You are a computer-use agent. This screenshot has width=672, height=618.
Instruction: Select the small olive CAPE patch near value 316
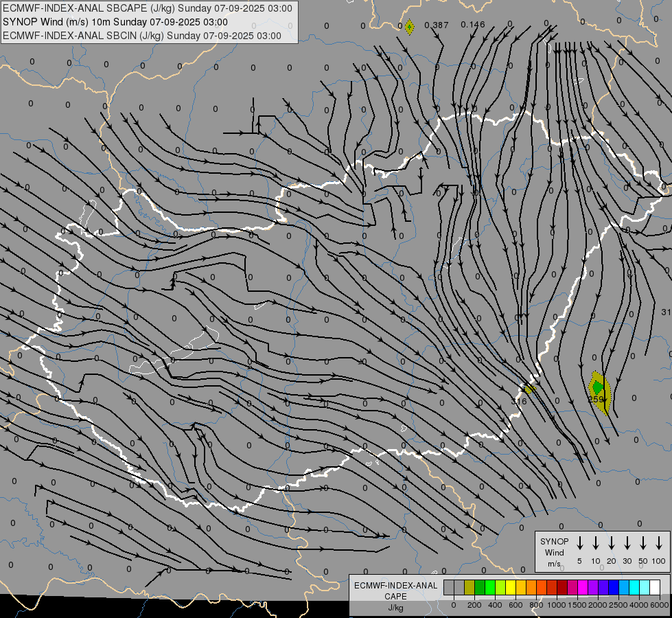pyautogui.click(x=530, y=389)
